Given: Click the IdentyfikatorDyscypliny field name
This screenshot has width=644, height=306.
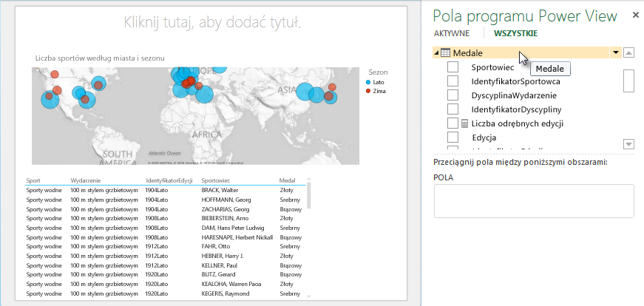Looking at the screenshot, I should pyautogui.click(x=516, y=109).
